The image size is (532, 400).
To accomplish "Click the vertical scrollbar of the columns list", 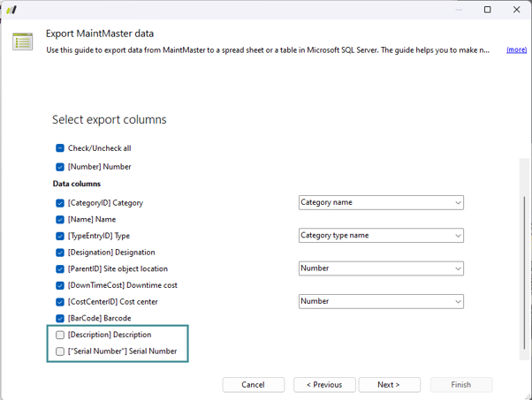I will tap(525, 273).
